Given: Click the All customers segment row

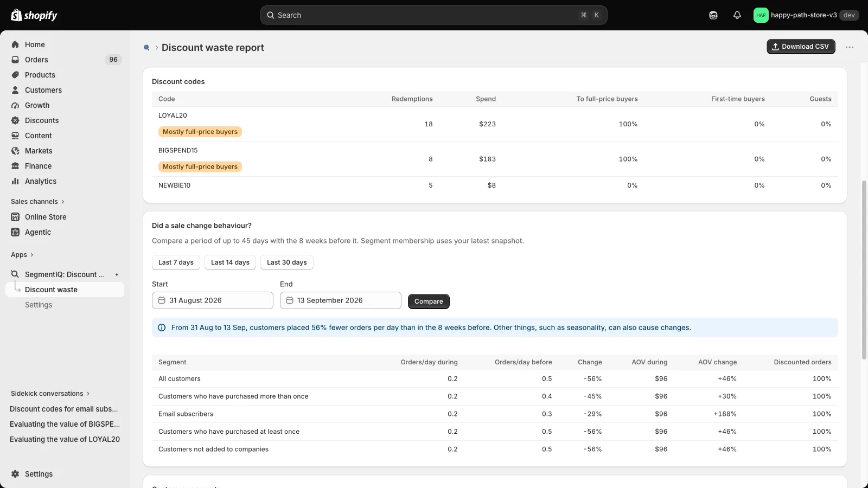Looking at the screenshot, I should coord(495,378).
